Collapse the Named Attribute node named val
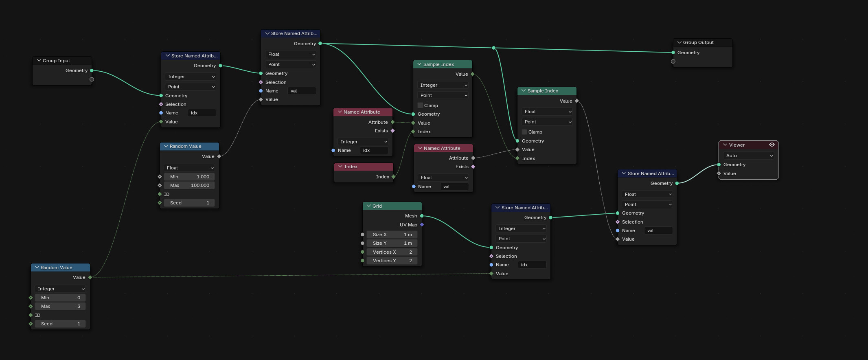This screenshot has height=360, width=868. [420, 148]
